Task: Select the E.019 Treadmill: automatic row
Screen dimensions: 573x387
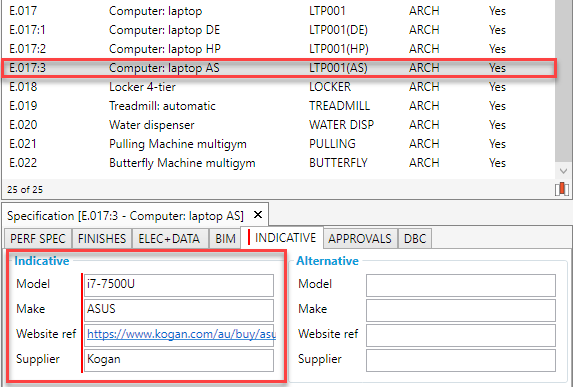Action: click(278, 106)
